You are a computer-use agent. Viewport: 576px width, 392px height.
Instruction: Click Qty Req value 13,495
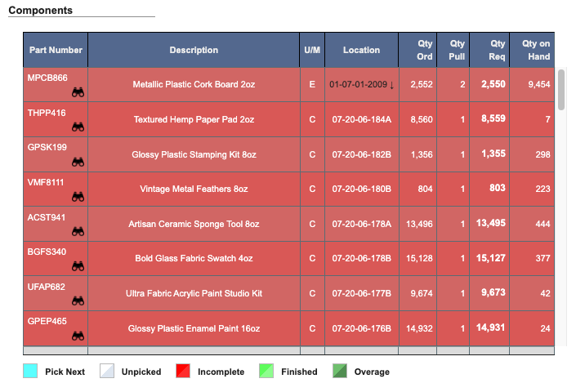(x=491, y=223)
